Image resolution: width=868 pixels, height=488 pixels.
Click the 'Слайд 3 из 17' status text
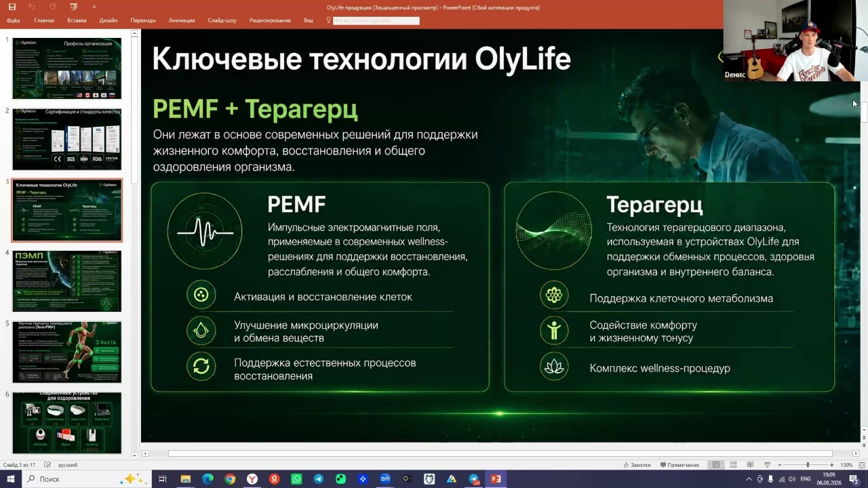click(x=20, y=465)
